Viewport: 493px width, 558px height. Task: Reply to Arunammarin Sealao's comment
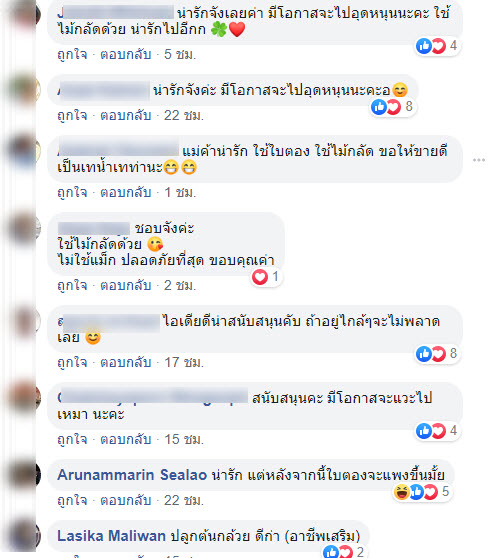(x=126, y=501)
